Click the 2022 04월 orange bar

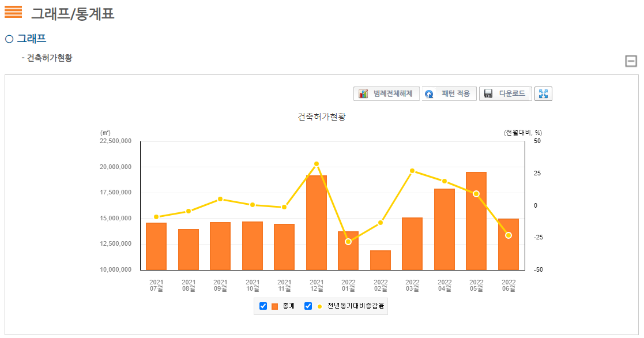coord(445,229)
